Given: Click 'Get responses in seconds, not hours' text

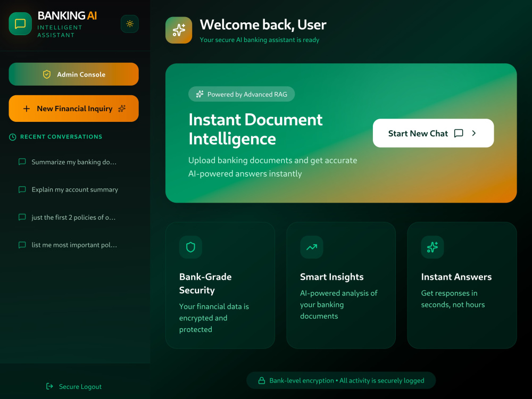Looking at the screenshot, I should tap(453, 299).
